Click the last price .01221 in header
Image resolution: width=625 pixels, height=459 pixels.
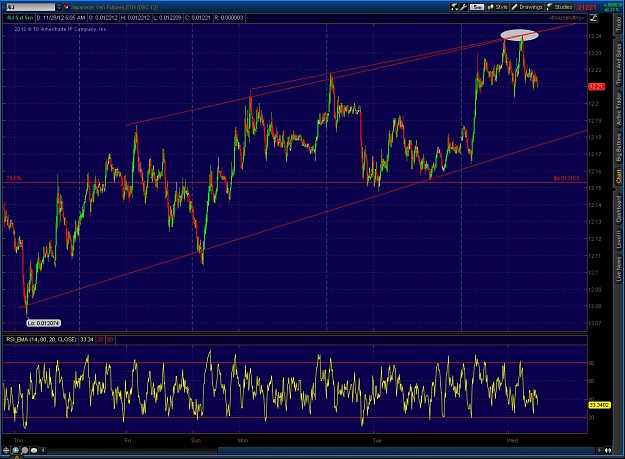pyautogui.click(x=588, y=7)
